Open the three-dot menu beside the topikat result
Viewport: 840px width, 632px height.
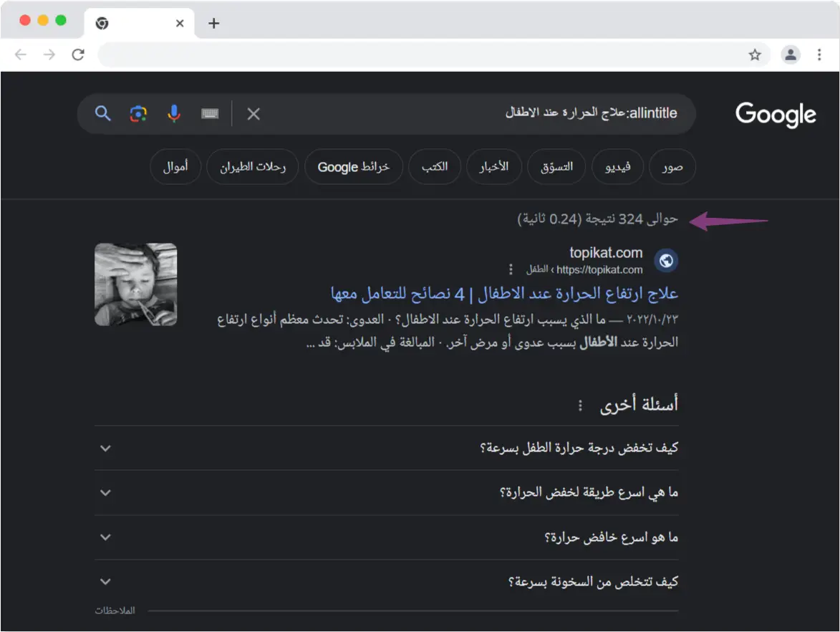coord(511,269)
